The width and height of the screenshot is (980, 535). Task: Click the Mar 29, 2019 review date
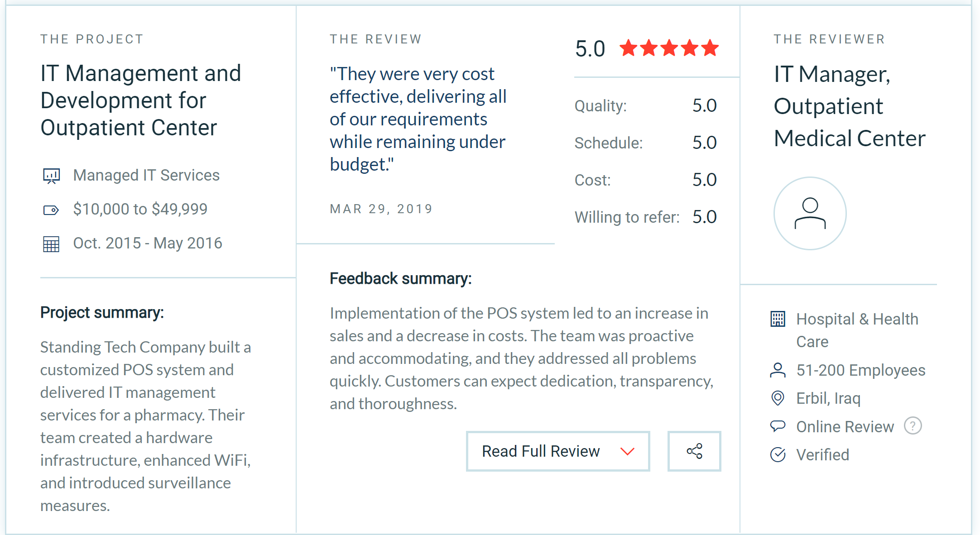point(381,209)
